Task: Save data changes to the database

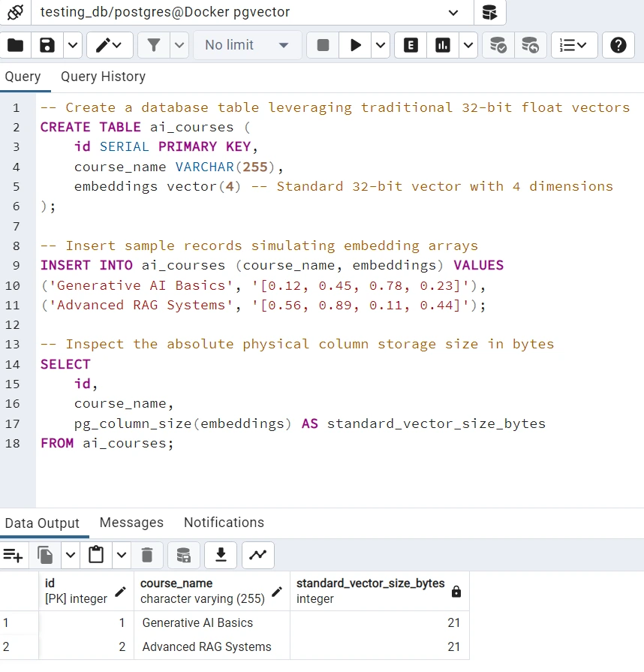Action: point(183,555)
